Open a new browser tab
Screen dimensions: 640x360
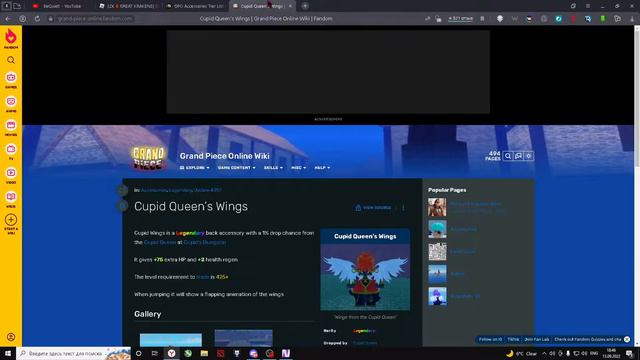tap(305, 6)
